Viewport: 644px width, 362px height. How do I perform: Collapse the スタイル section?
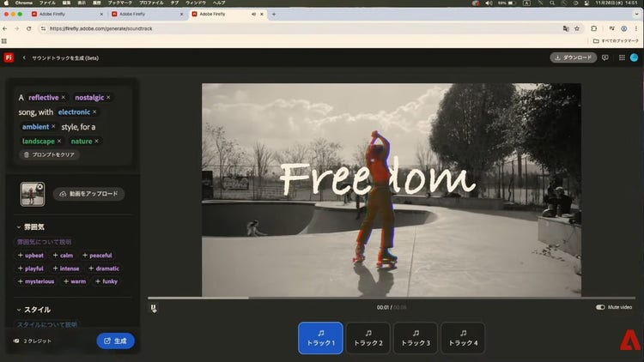pyautogui.click(x=19, y=310)
